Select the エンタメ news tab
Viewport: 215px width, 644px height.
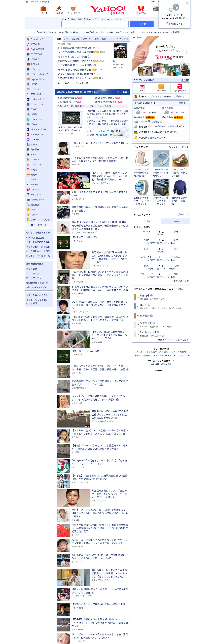76,39
